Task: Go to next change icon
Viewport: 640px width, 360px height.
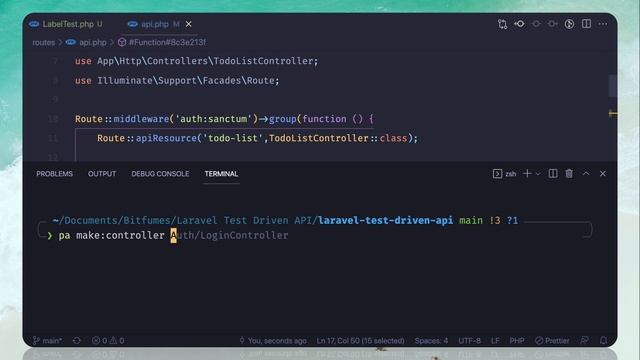Action: click(553, 24)
